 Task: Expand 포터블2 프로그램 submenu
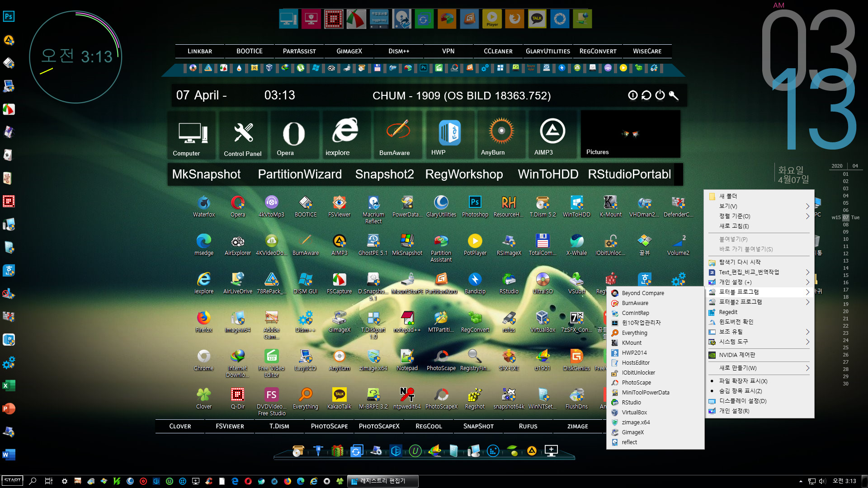760,302
